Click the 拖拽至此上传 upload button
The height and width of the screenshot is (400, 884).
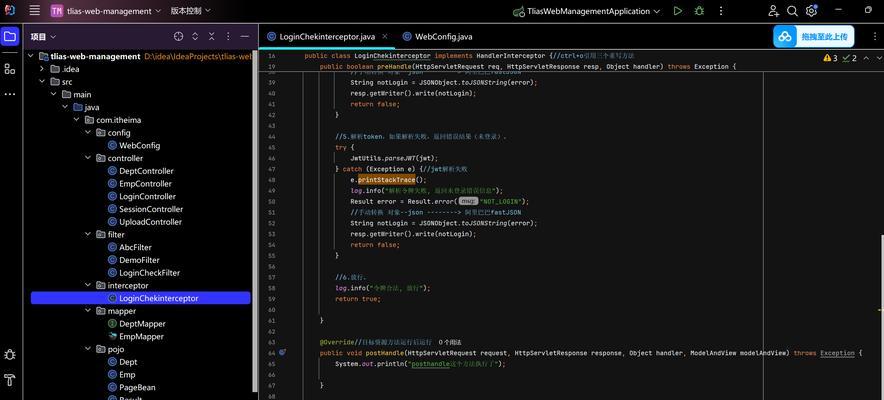tap(814, 36)
